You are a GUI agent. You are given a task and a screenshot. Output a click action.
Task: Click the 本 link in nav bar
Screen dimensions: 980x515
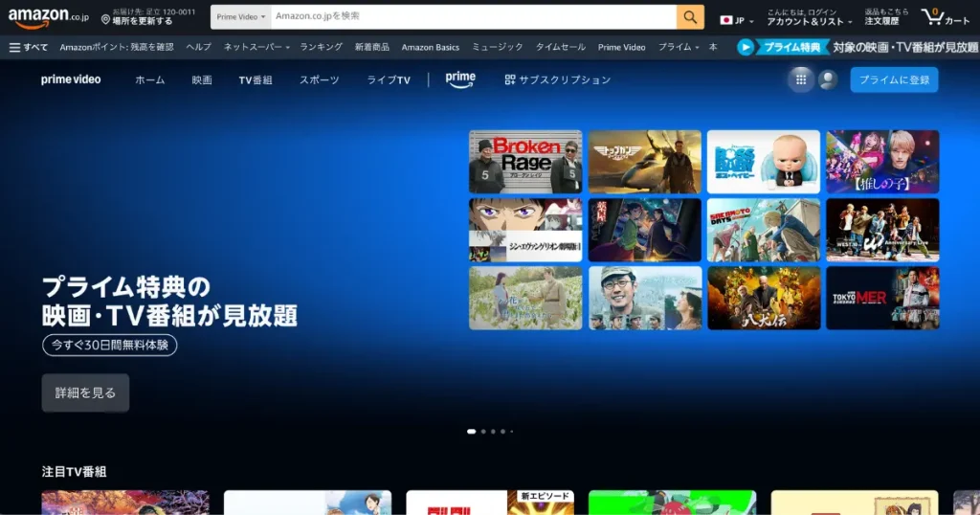(x=712, y=47)
